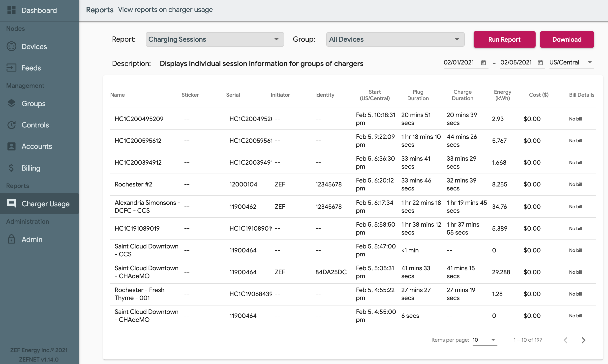Click the Accounts person icon
Screen dimensions: 608x364
click(x=11, y=146)
